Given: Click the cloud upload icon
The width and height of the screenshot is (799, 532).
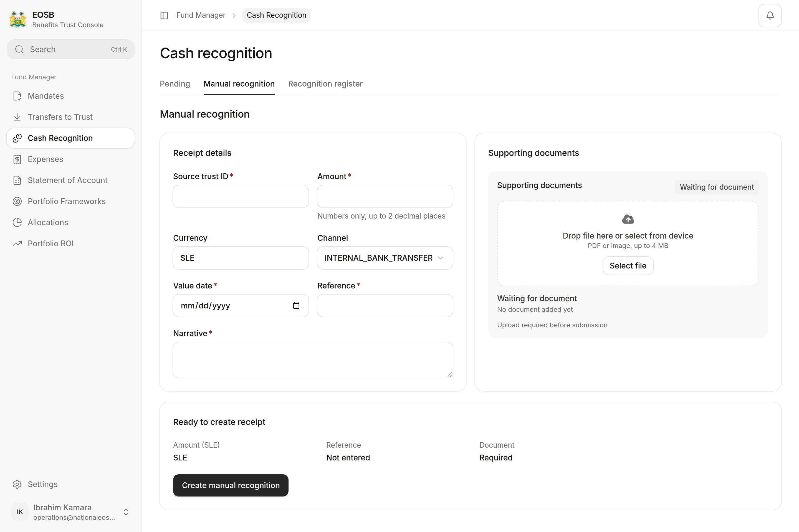Looking at the screenshot, I should (x=628, y=219).
